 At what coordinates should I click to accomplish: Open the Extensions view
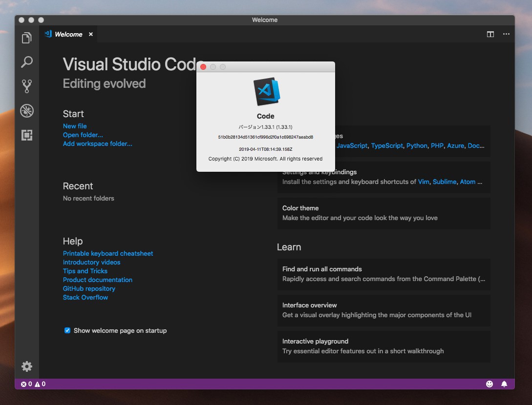click(27, 135)
